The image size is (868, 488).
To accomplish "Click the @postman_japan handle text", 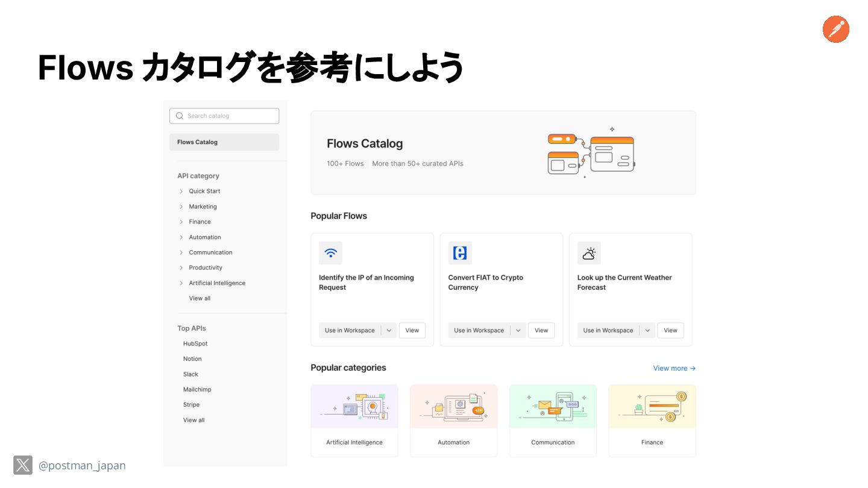I will click(82, 466).
